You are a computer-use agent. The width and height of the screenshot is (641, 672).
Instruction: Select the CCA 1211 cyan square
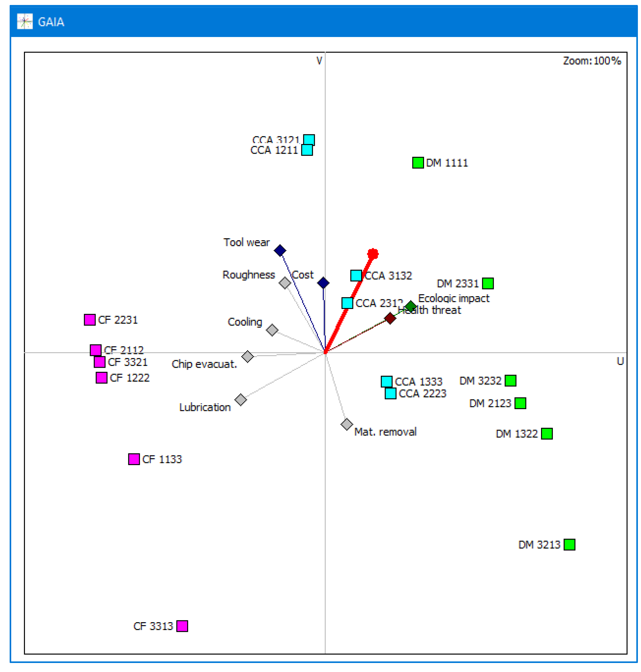[307, 150]
